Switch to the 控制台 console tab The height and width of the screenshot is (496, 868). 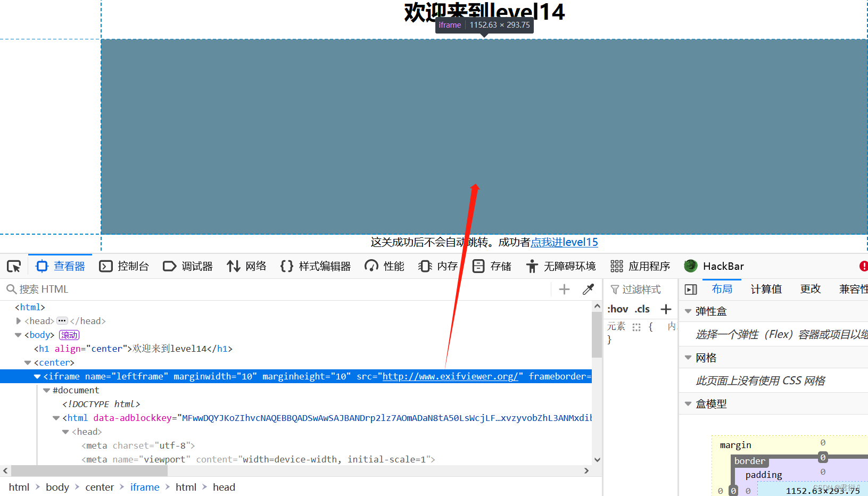pos(124,266)
